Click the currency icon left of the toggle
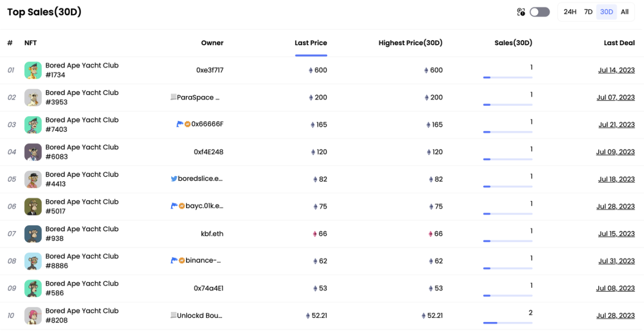Viewport: 644px width, 332px height. (521, 12)
